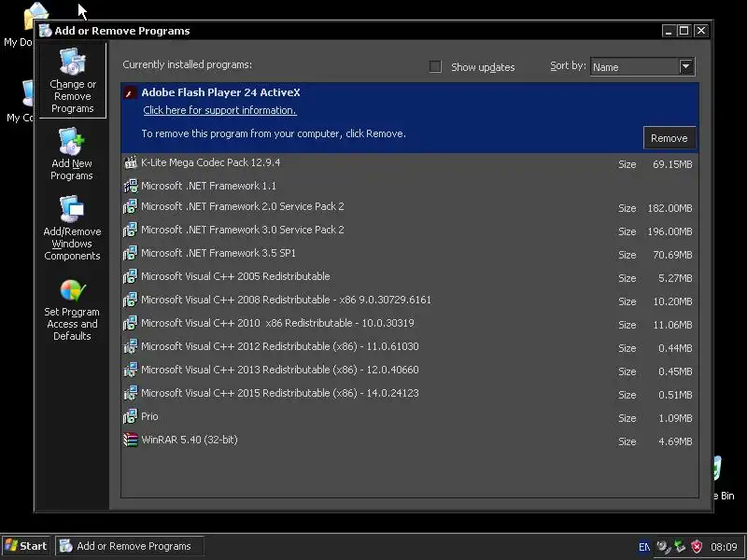Open the Sort by dropdown arrow
747x560 pixels.
(x=686, y=66)
